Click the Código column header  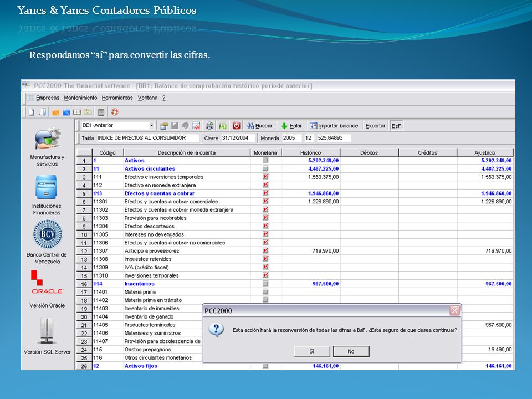(x=108, y=153)
